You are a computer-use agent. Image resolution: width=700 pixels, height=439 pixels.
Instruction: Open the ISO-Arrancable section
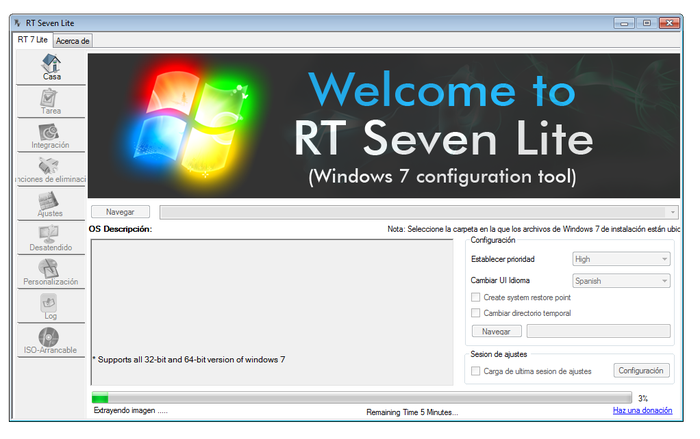click(x=51, y=341)
